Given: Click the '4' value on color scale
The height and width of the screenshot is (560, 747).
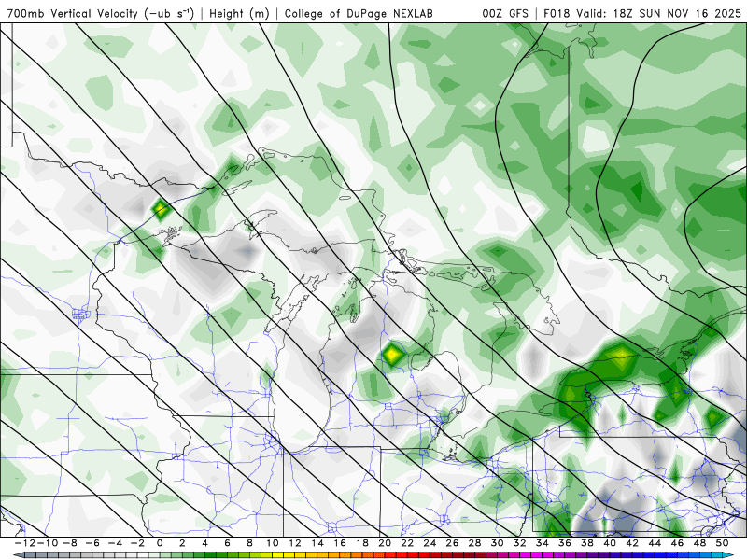Looking at the screenshot, I should [204, 543].
